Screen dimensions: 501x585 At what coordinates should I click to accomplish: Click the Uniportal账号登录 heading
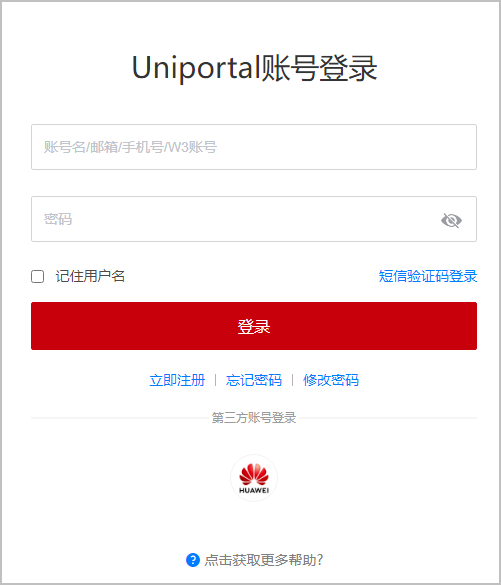coord(254,68)
